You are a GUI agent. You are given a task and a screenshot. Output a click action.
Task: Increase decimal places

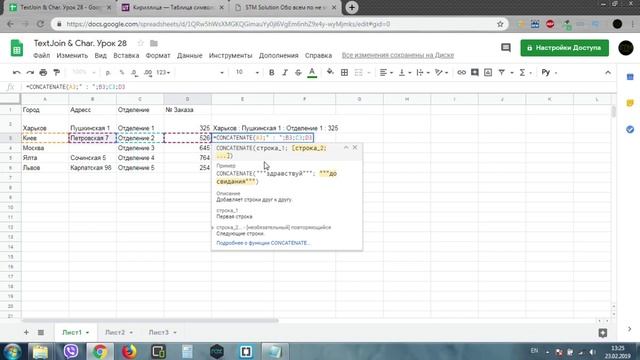tap(148, 73)
